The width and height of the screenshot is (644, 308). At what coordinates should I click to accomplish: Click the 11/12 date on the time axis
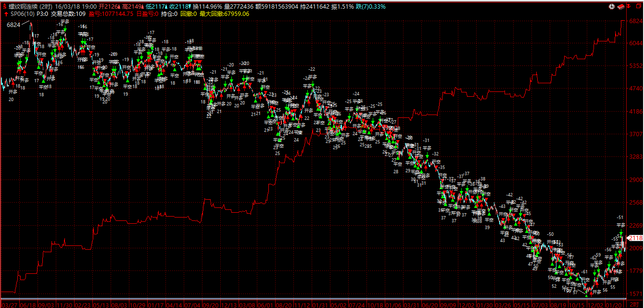(302, 305)
